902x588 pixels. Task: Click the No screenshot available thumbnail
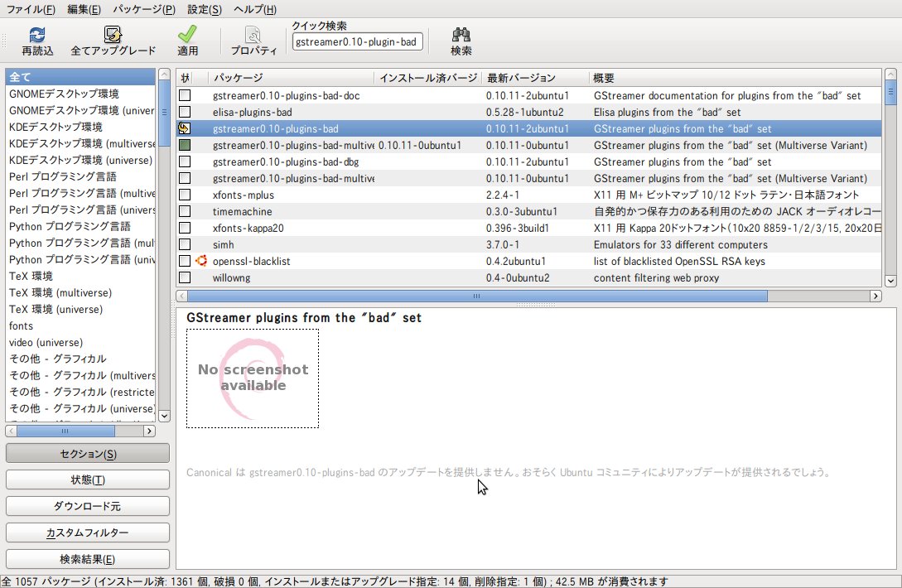[x=253, y=378]
